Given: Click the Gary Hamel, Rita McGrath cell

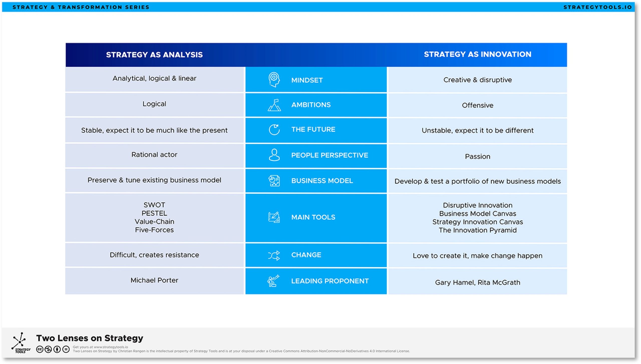Looking at the screenshot, I should pos(477,282).
